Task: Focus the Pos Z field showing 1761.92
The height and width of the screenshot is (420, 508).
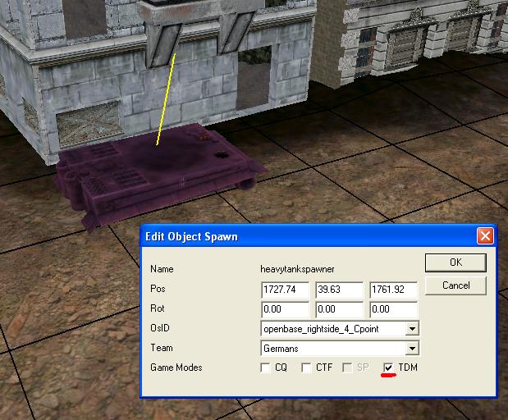Action: click(393, 290)
